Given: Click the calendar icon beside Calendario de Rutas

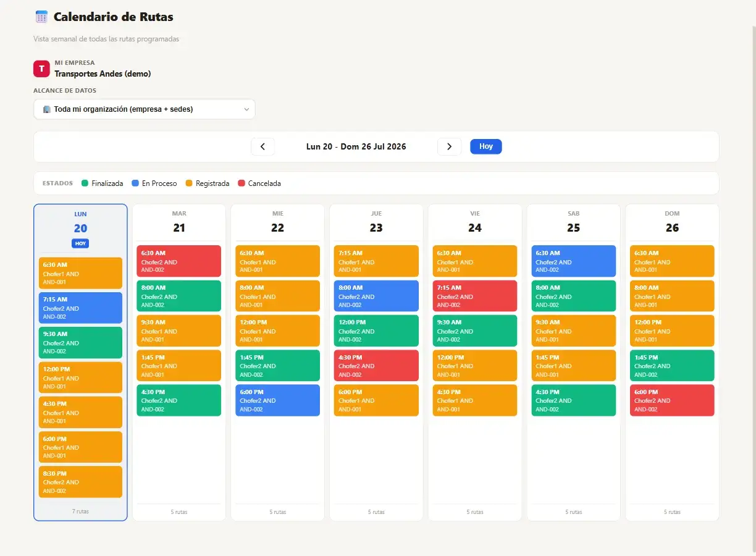Looking at the screenshot, I should tap(41, 17).
